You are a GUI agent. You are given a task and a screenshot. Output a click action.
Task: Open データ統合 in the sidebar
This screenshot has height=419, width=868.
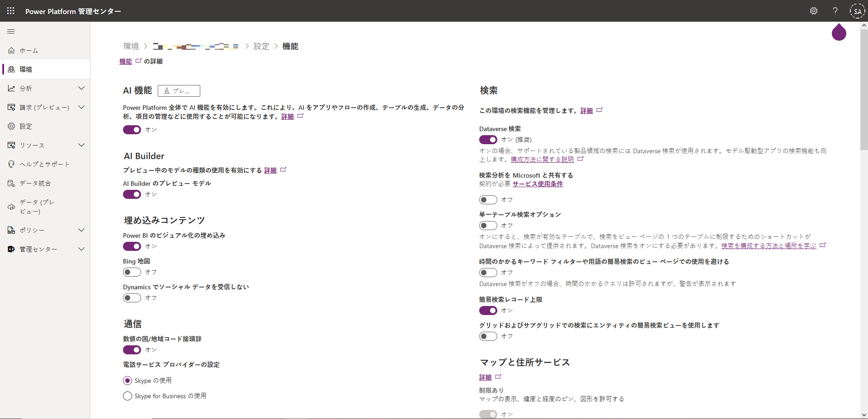click(x=45, y=183)
